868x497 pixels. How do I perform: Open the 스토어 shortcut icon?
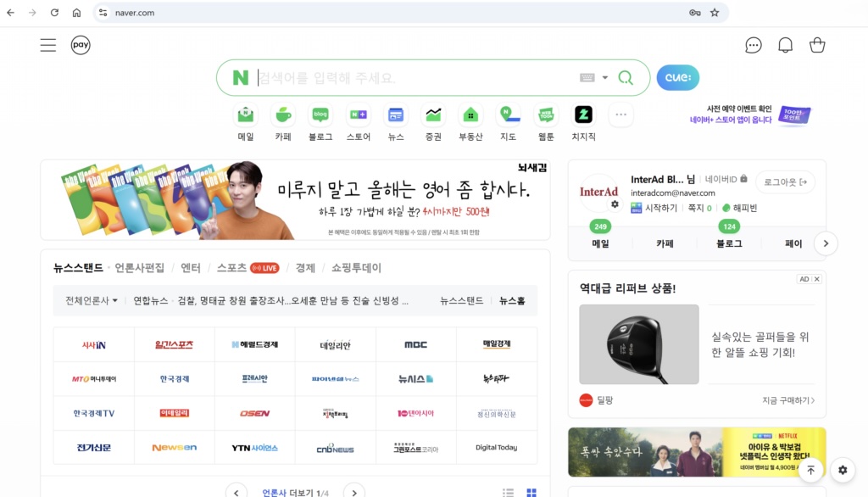(359, 115)
